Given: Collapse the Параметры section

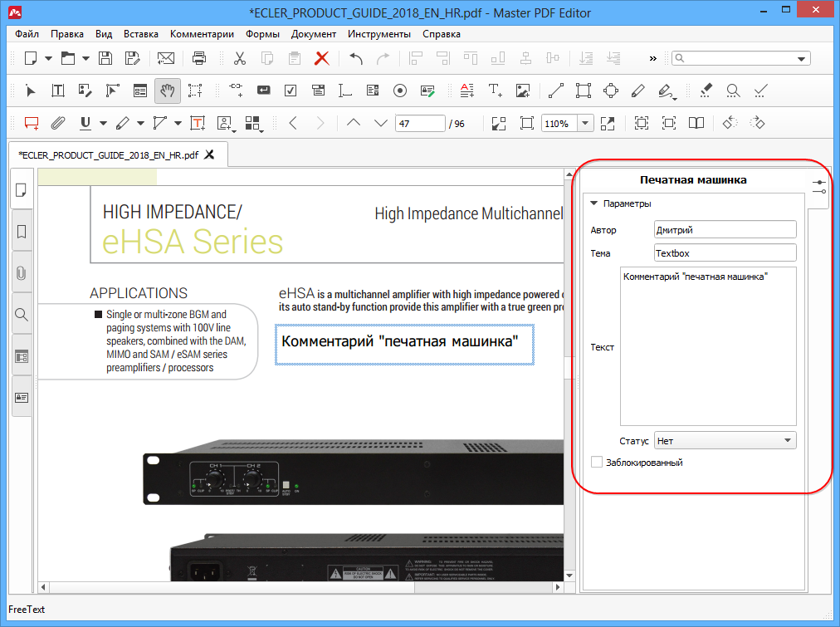Looking at the screenshot, I should [x=594, y=203].
